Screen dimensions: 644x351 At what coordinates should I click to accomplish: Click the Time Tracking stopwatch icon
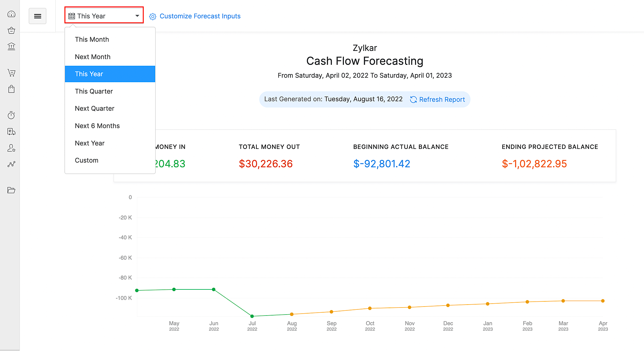[11, 115]
